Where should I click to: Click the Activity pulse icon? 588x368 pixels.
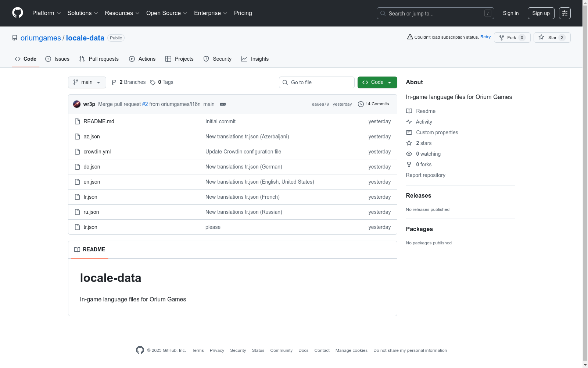click(409, 122)
